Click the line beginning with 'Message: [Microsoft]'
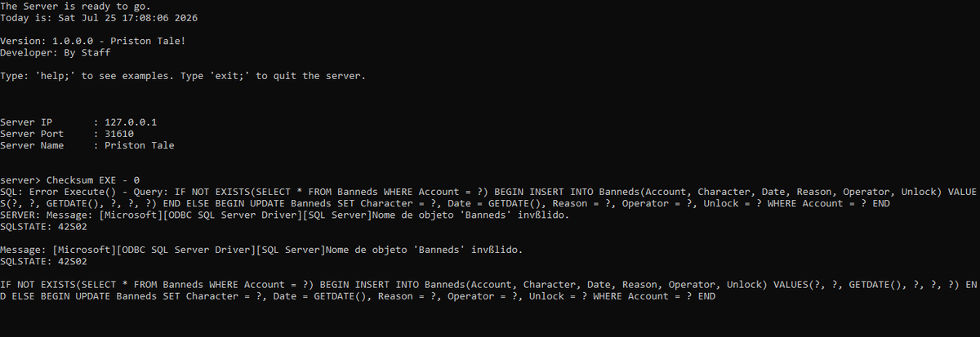Viewport: 980px width, 337px height. coord(261,250)
